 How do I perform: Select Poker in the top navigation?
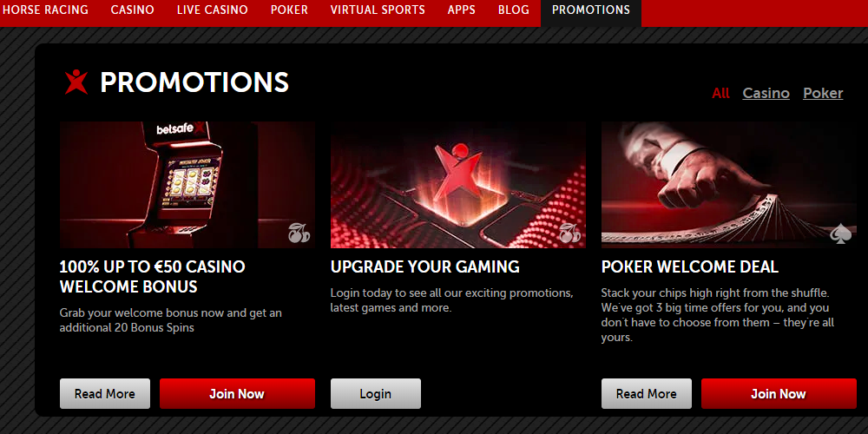[290, 10]
